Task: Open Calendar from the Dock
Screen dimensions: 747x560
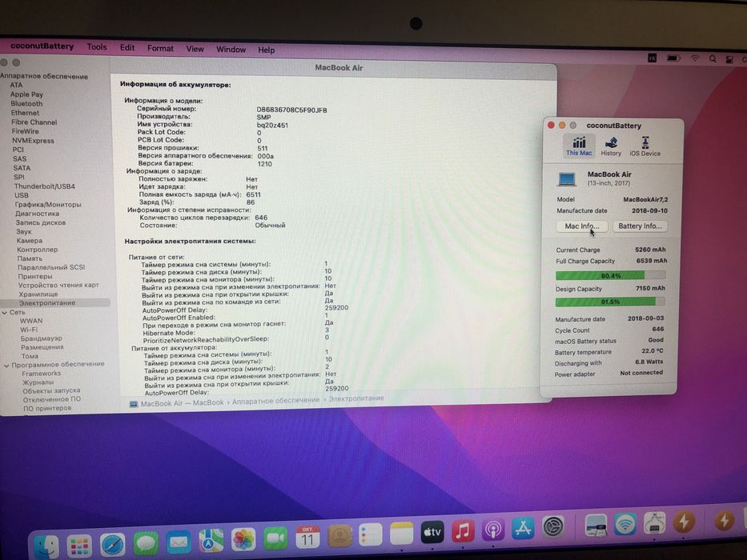Action: coord(307,537)
